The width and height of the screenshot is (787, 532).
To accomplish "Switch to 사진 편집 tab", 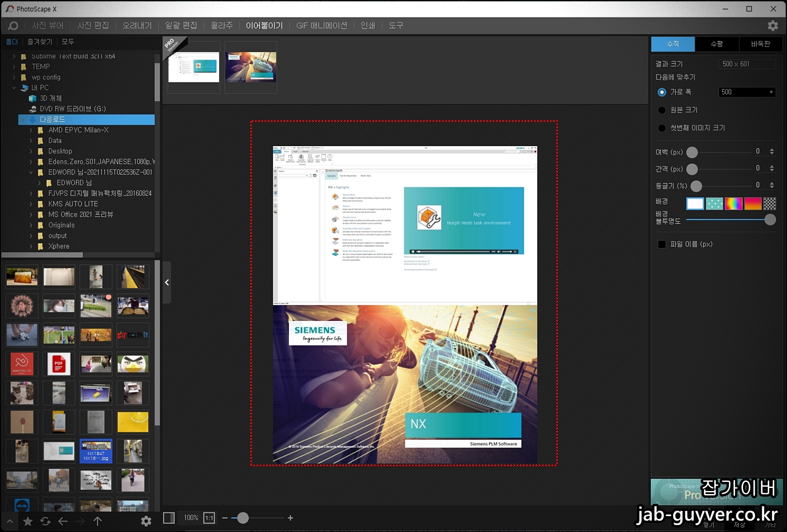I will coord(93,26).
